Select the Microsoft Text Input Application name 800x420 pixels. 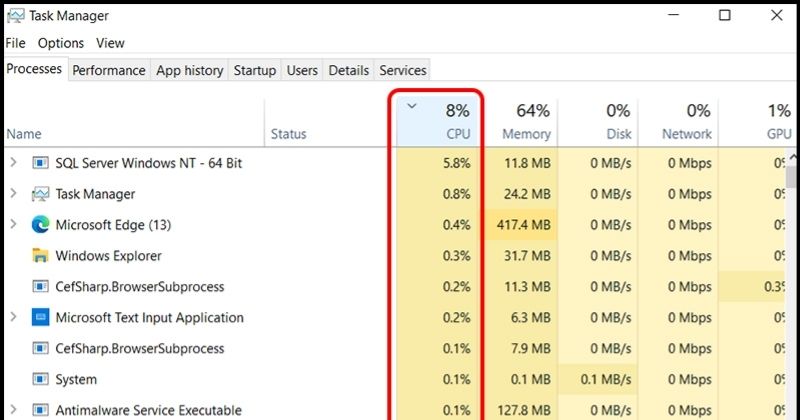click(149, 317)
